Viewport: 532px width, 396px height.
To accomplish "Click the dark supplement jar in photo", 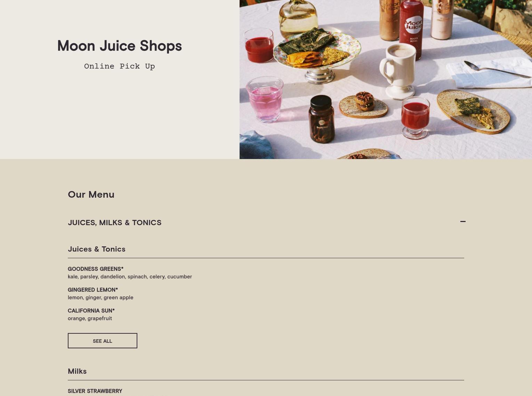I will coord(321,119).
